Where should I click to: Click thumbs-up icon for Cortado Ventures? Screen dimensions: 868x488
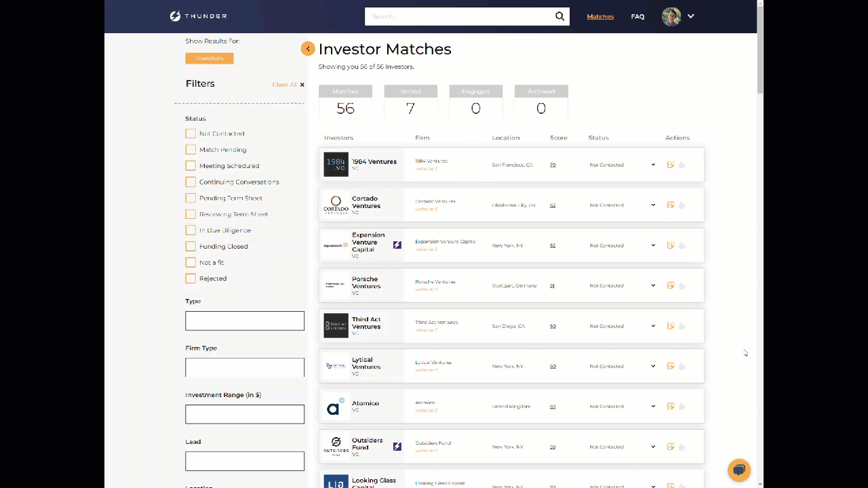coord(682,205)
